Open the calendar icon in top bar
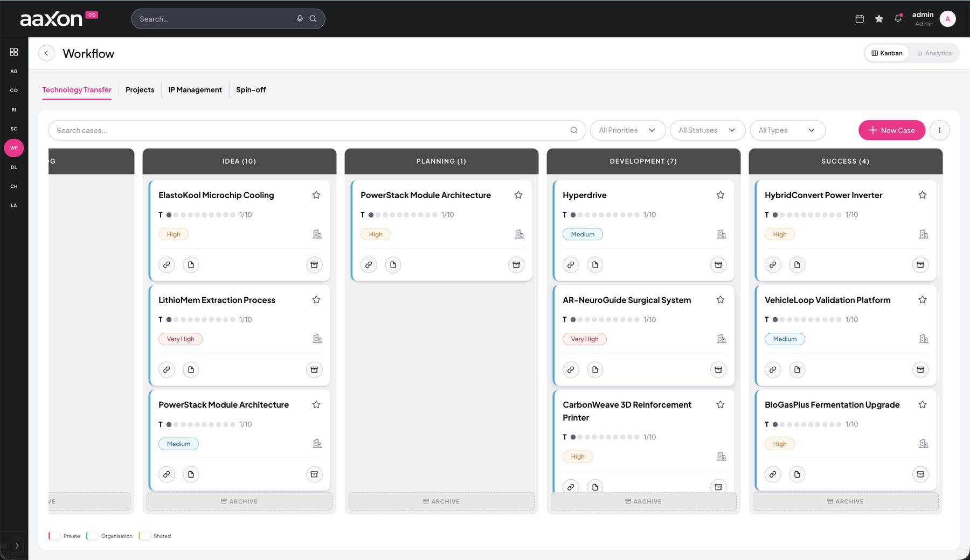This screenshot has width=970, height=560. point(860,19)
